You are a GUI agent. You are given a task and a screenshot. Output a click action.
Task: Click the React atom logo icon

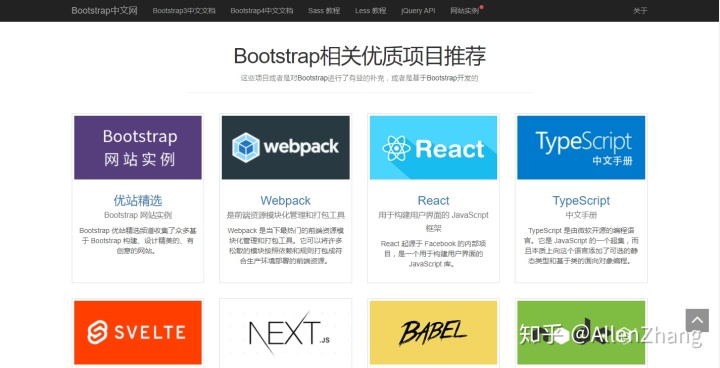click(396, 148)
